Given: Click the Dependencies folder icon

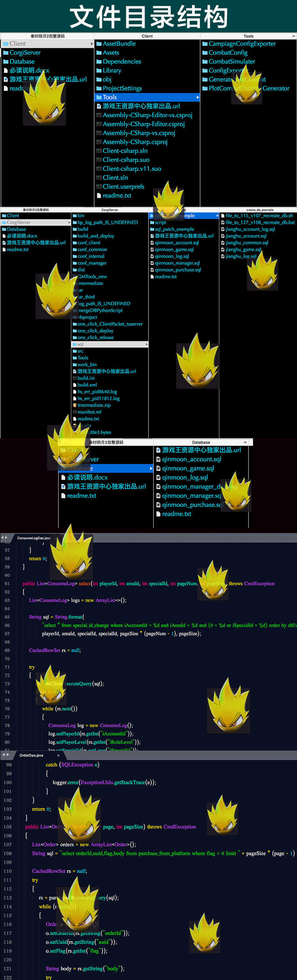Looking at the screenshot, I should pyautogui.click(x=99, y=61).
